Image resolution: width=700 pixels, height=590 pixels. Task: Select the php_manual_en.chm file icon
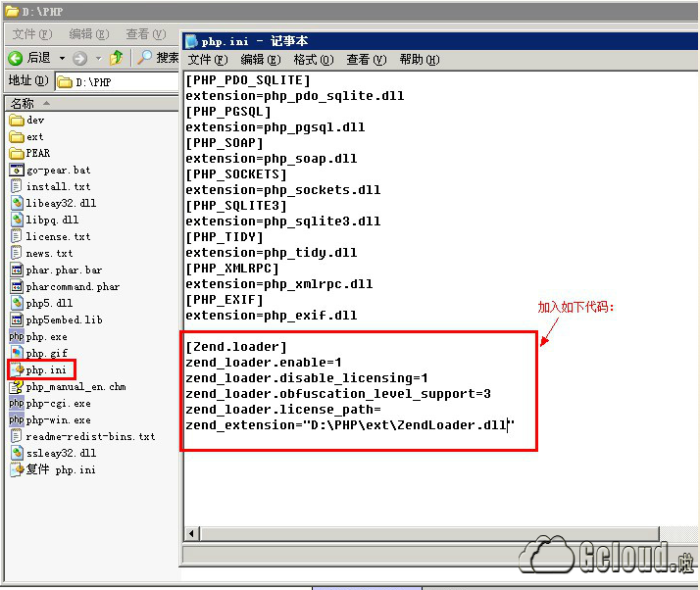click(17, 386)
